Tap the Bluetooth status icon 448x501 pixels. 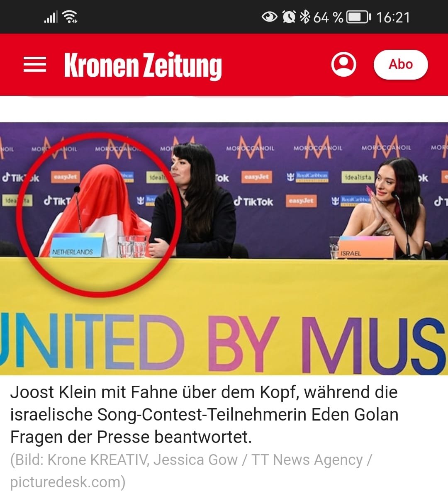(x=305, y=17)
